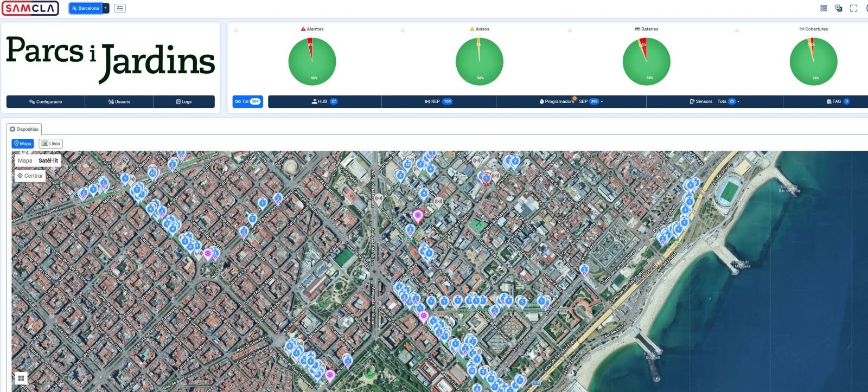The width and height of the screenshot is (868, 392).
Task: Select the Tot 584 device filter
Action: [x=247, y=101]
